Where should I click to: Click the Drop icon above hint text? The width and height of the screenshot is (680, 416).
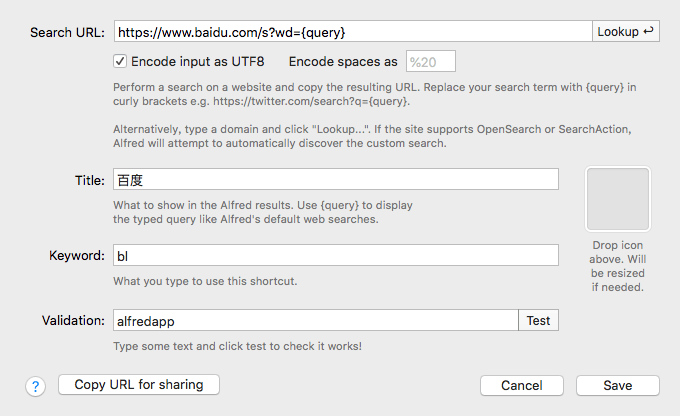coord(618,266)
